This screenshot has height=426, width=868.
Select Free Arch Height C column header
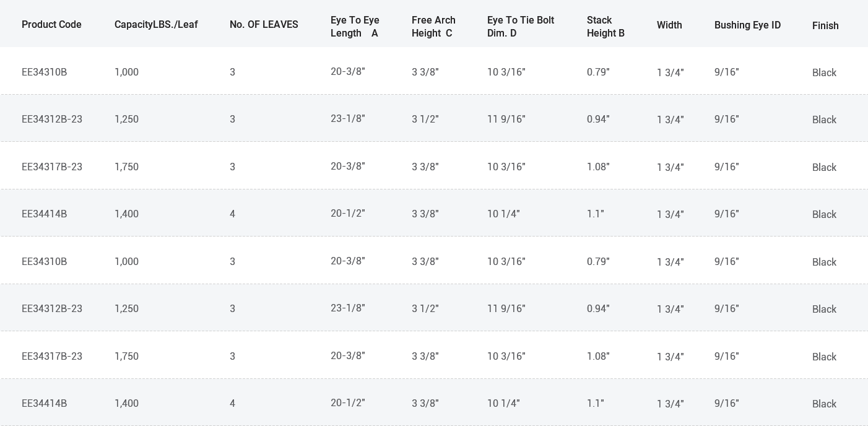[433, 27]
